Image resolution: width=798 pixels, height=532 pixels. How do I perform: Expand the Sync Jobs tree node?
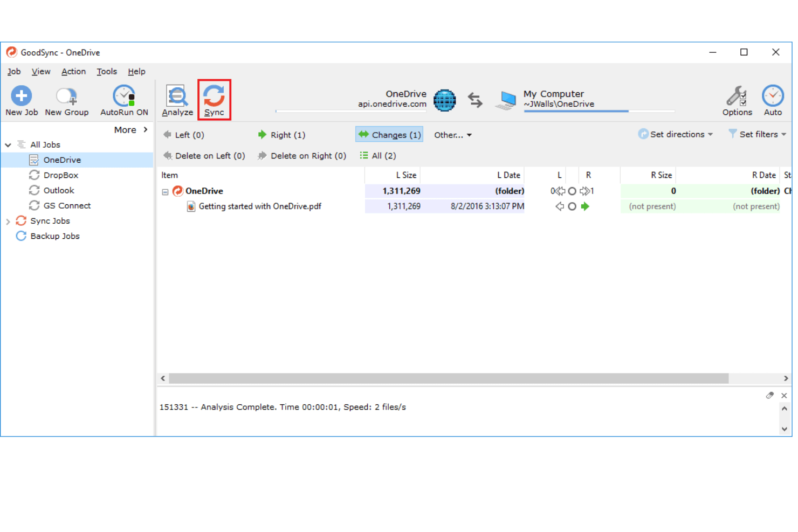pyautogui.click(x=8, y=222)
